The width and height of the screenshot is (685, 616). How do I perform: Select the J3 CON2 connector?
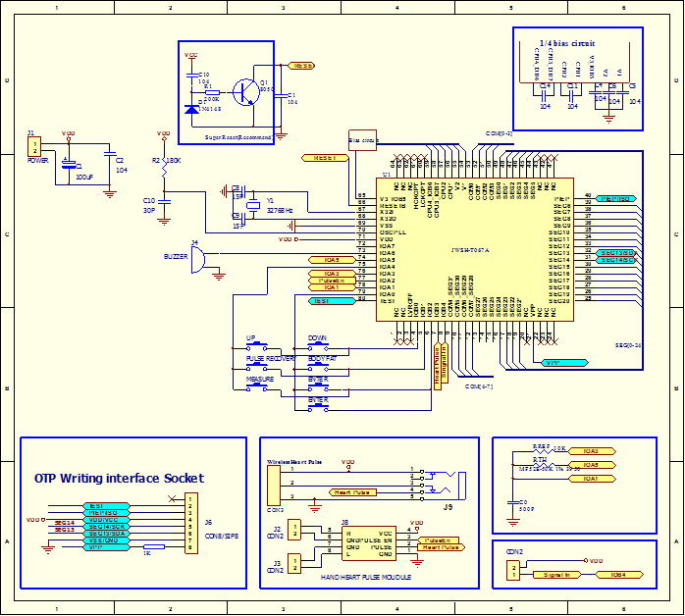[x=294, y=564]
